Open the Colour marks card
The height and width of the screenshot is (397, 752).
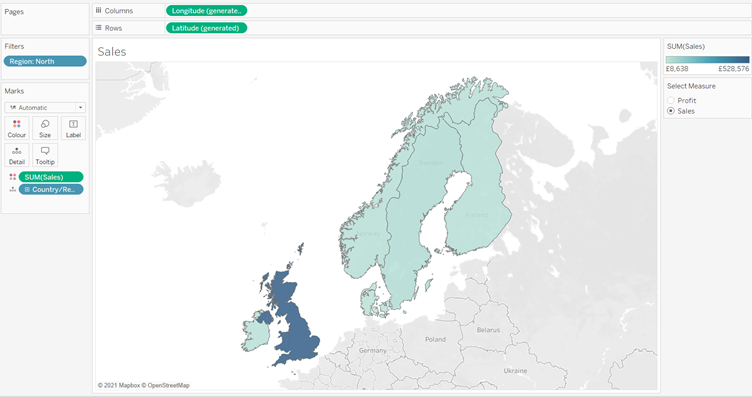17,128
